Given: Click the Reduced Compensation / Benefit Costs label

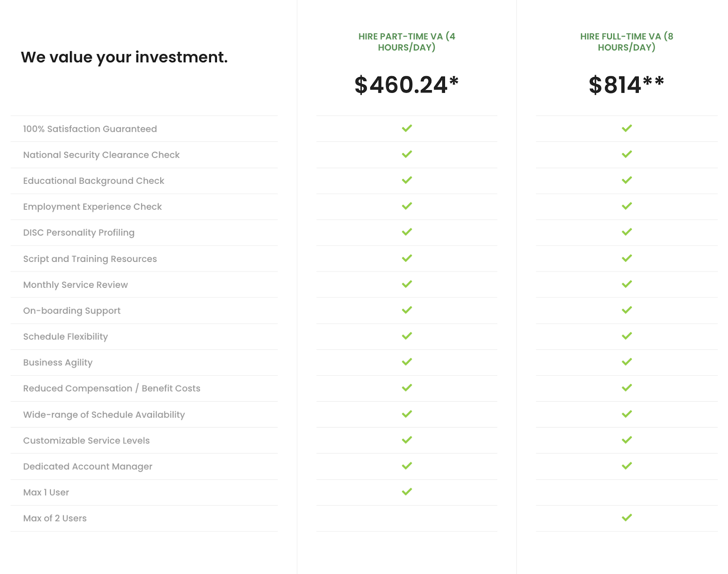Looking at the screenshot, I should click(112, 388).
